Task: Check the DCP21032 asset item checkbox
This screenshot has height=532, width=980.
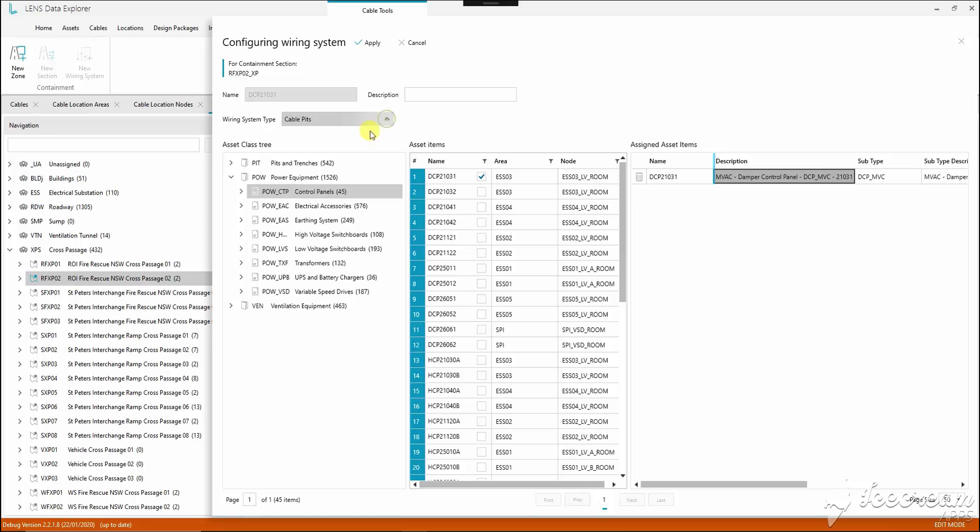Action: click(x=481, y=192)
